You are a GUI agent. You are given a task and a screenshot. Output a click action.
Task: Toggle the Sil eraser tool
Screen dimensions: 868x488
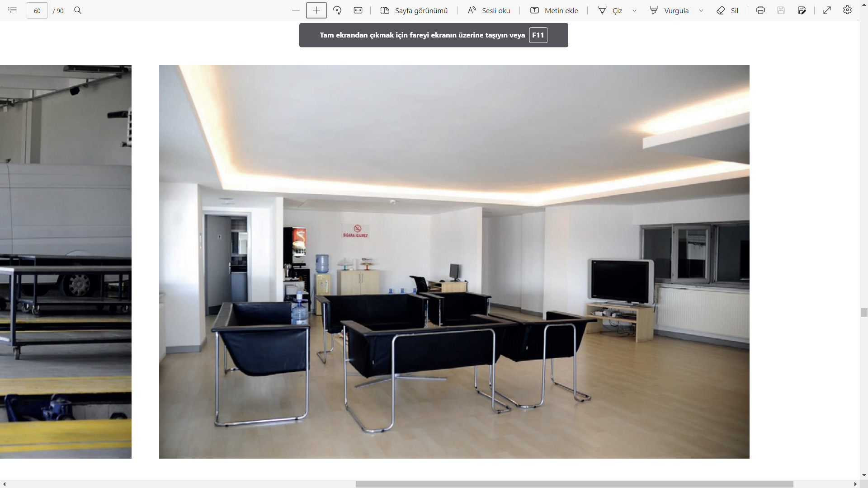click(x=727, y=10)
